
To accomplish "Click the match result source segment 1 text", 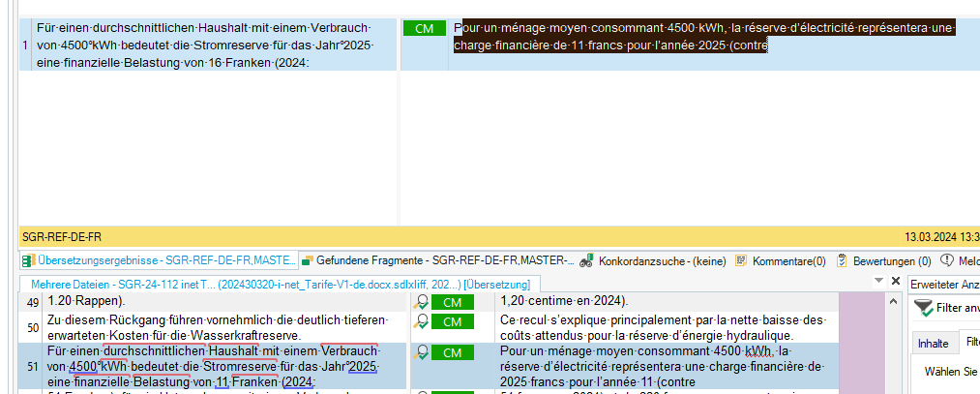I will tap(204, 45).
